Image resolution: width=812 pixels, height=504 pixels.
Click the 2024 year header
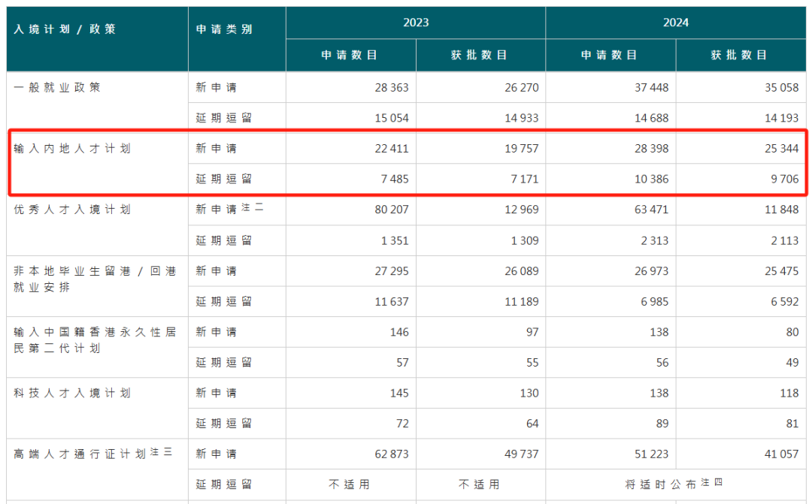(x=676, y=23)
